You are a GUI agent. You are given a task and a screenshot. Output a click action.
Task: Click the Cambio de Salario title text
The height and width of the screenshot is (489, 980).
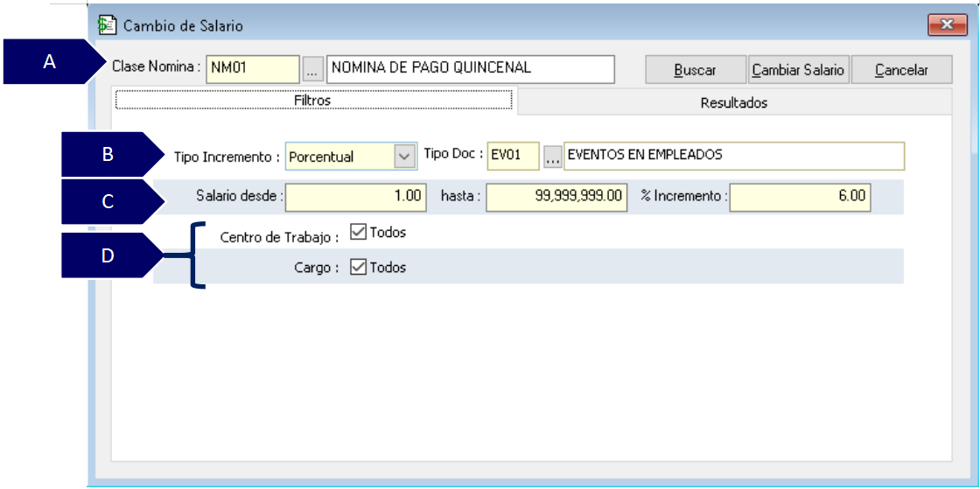[183, 26]
